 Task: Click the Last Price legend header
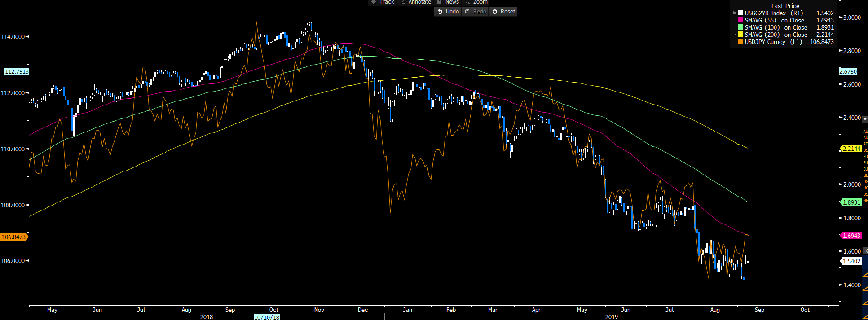coord(785,6)
